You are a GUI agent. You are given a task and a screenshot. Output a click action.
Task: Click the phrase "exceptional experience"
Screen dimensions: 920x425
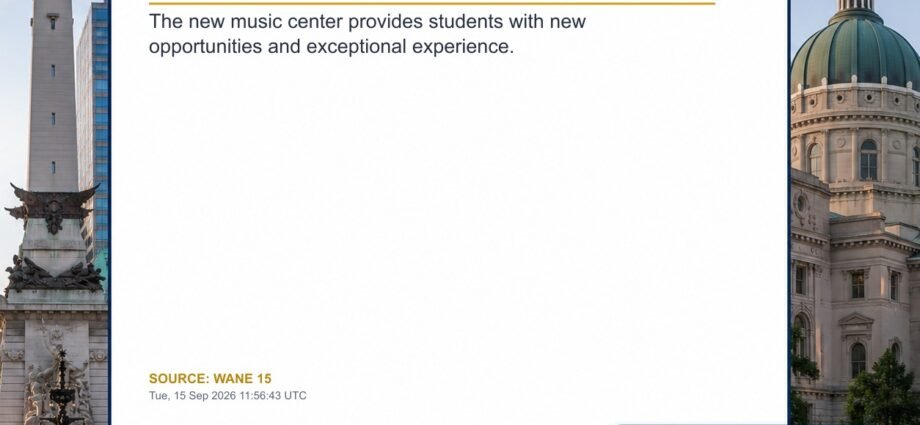click(x=410, y=47)
